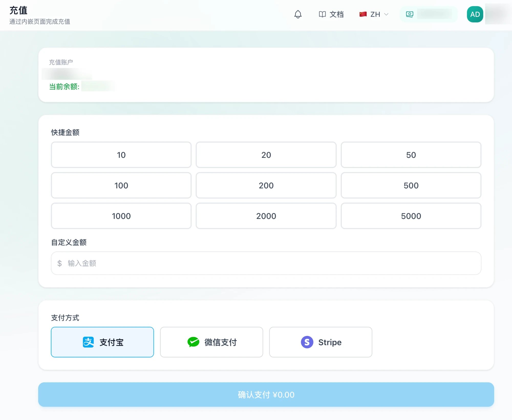The image size is (512, 420).
Task: Select quick amount 2000
Action: pyautogui.click(x=266, y=216)
